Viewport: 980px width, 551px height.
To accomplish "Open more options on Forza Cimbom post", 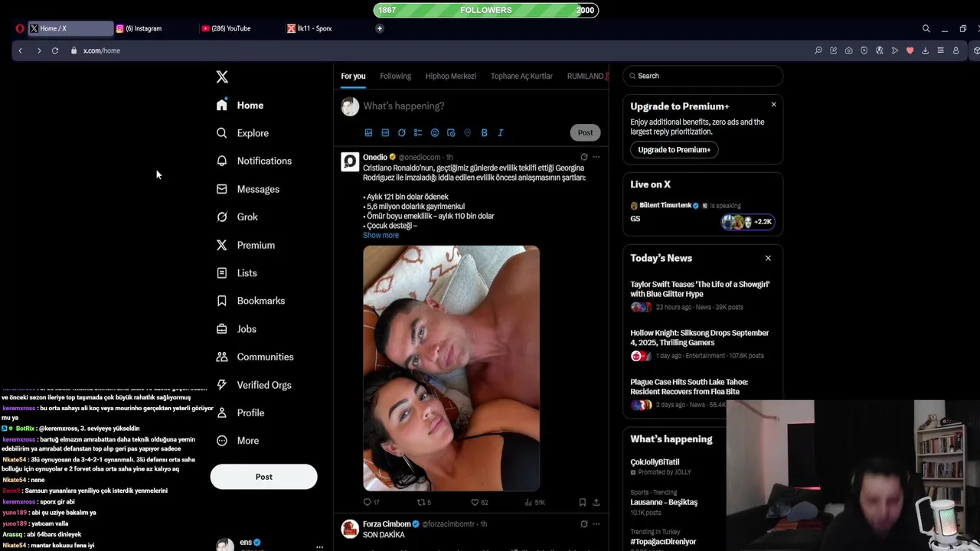I will tap(596, 524).
